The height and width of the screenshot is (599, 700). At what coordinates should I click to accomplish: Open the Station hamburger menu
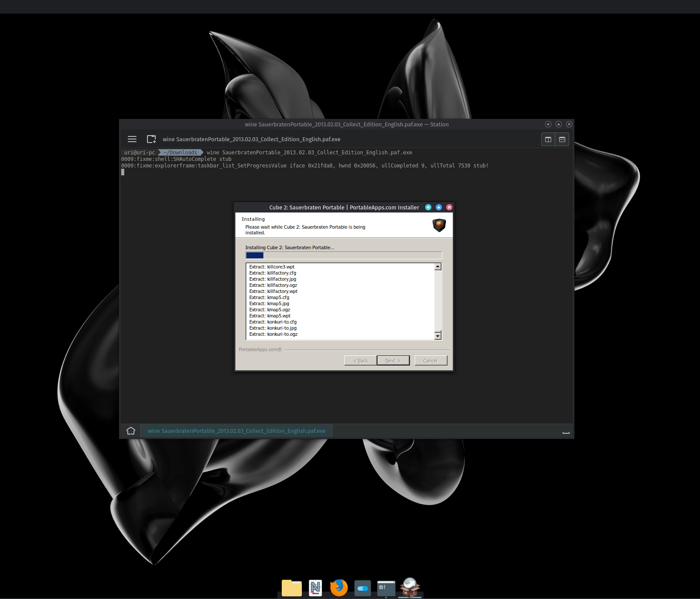point(132,139)
